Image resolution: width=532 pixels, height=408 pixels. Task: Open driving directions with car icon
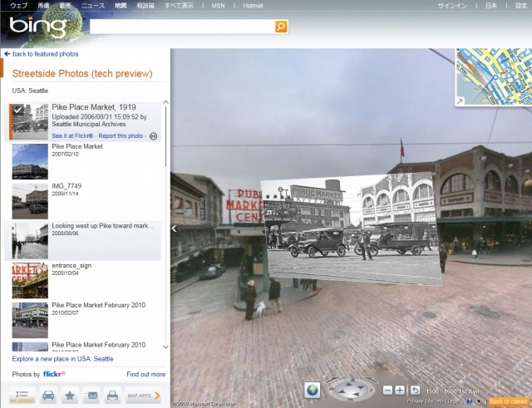pyautogui.click(x=48, y=396)
